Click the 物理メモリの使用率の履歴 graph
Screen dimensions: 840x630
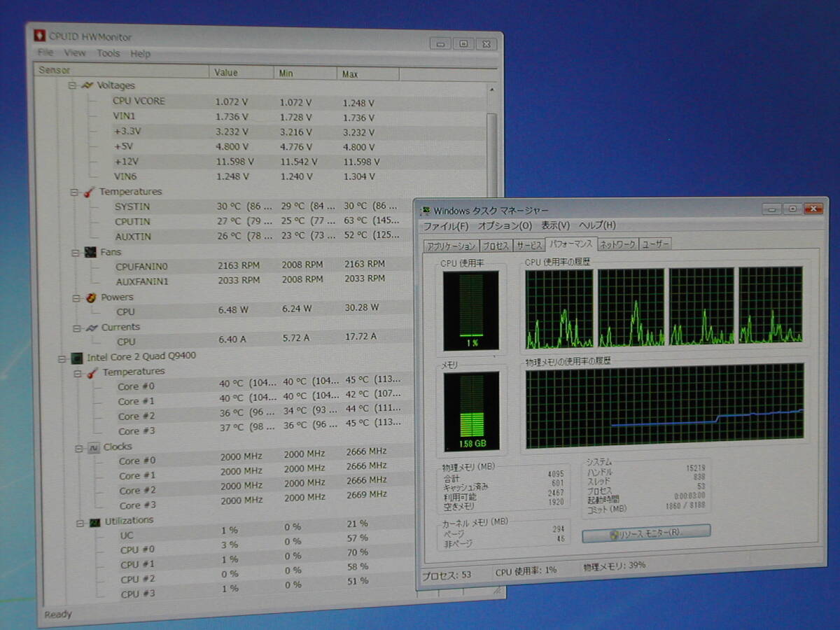click(665, 405)
